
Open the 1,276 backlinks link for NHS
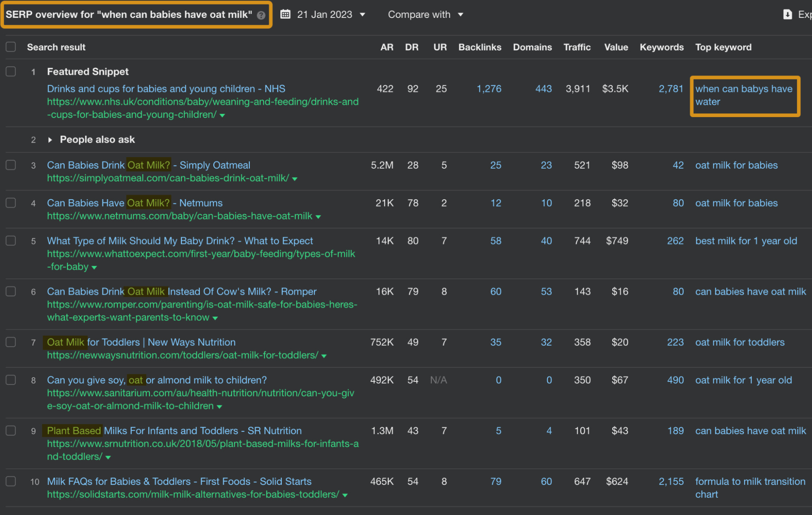coord(489,89)
